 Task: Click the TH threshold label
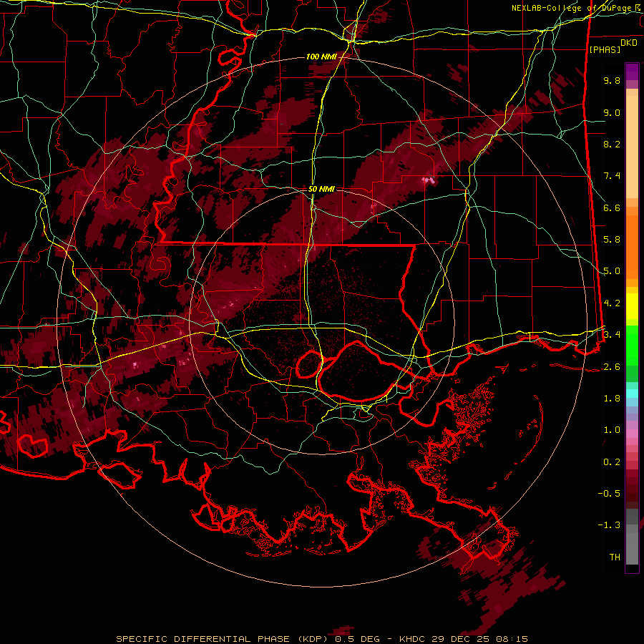[x=615, y=557]
